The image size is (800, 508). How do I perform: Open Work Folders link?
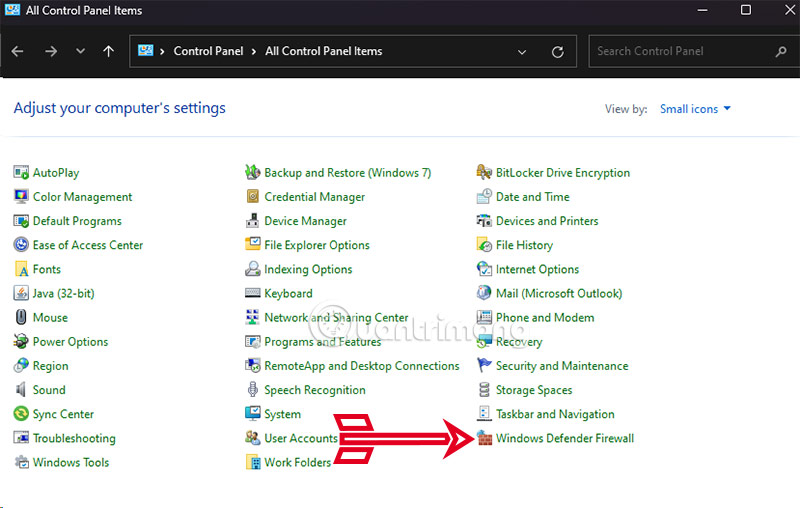coord(297,462)
